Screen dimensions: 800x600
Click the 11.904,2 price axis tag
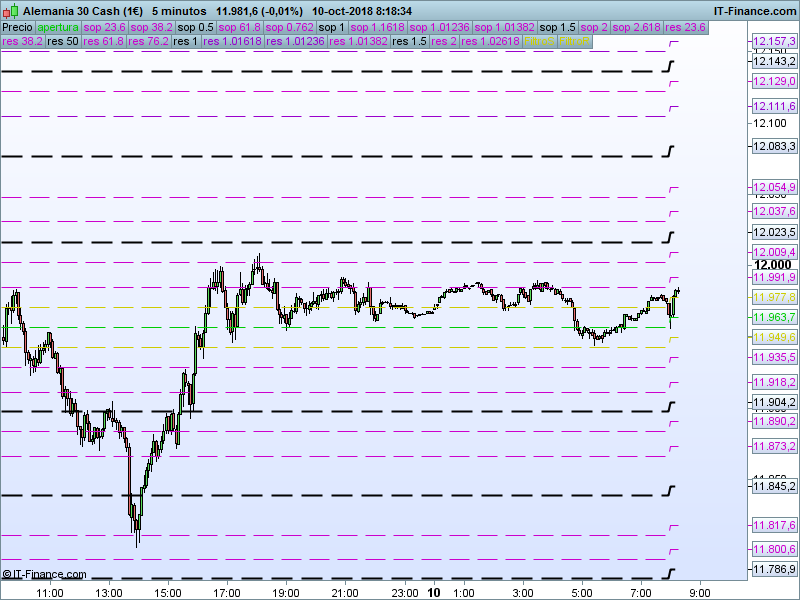(774, 402)
